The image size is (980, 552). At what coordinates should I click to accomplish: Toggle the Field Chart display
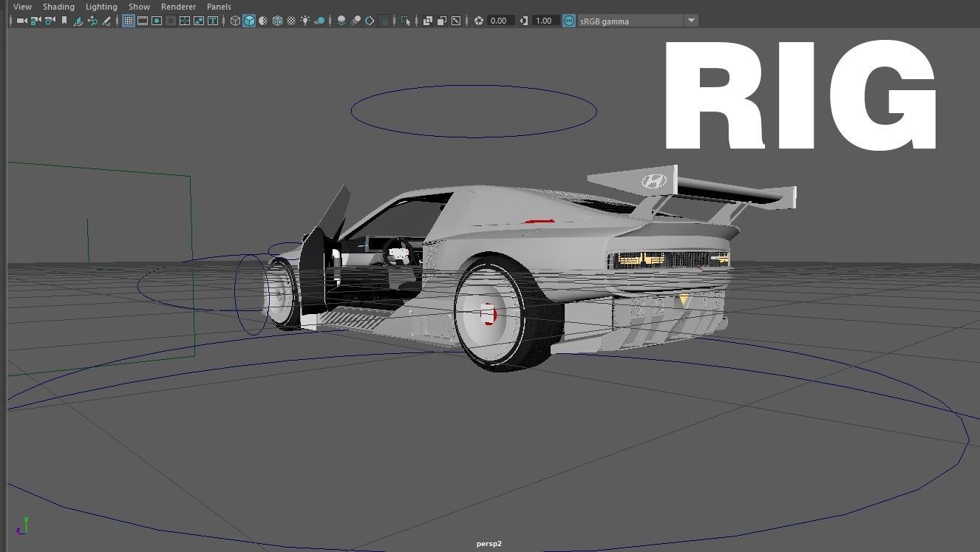[185, 21]
